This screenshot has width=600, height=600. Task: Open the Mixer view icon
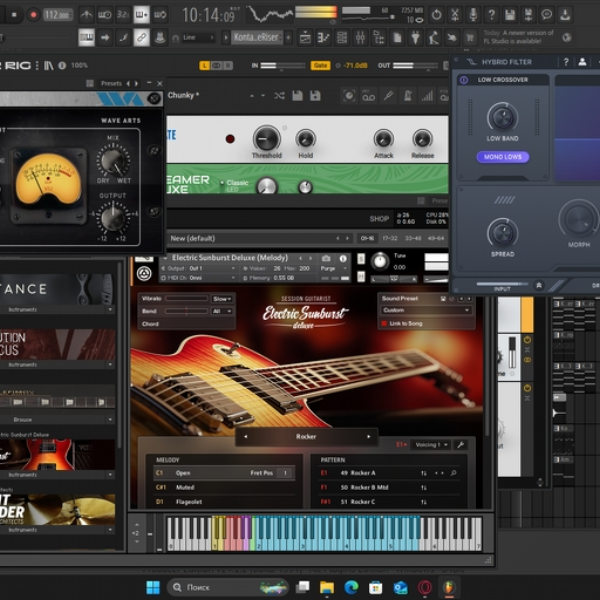360,38
